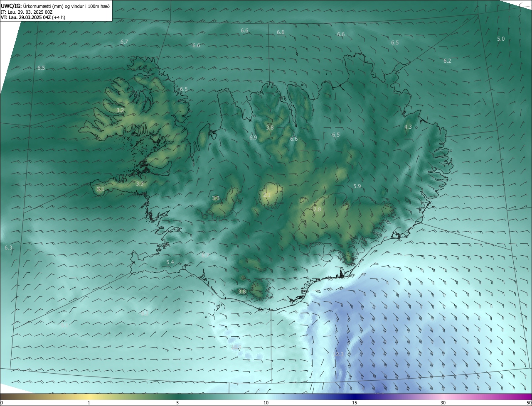Image resolution: width=532 pixels, height=406 pixels.
Task: Select the 6.9 value label
Action: point(253,137)
